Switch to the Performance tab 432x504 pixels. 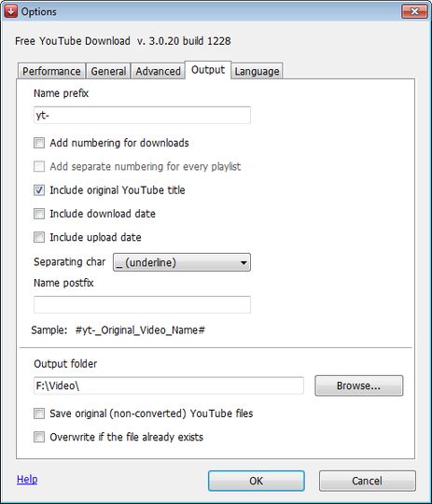click(51, 71)
